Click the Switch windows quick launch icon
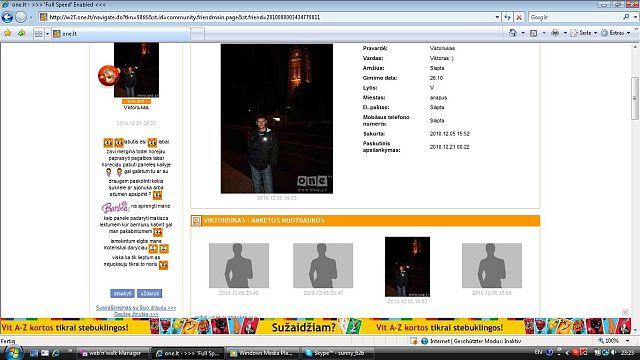The height and width of the screenshot is (360, 640). (44, 353)
